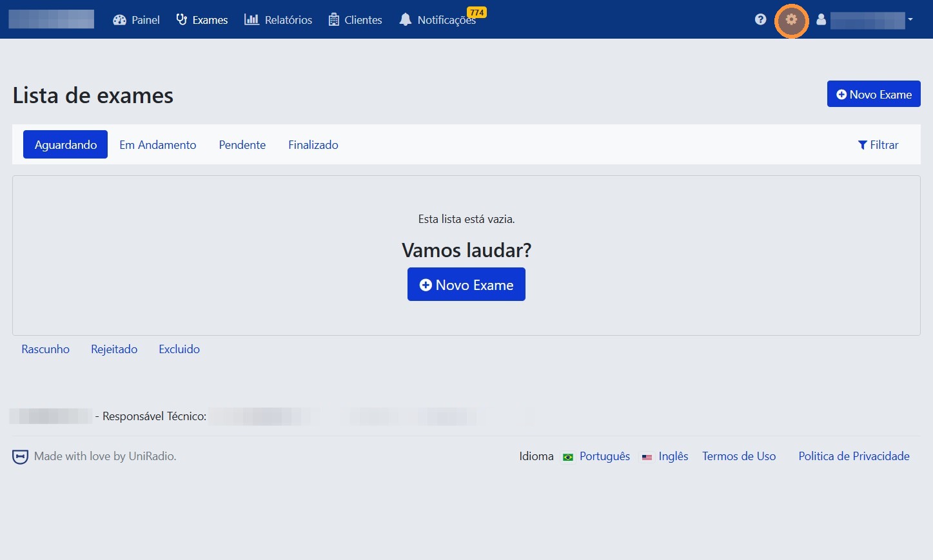The height and width of the screenshot is (560, 933).
Task: Click the help question mark icon
Action: (x=760, y=19)
